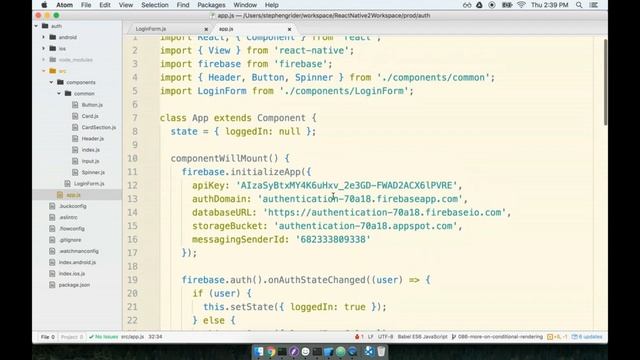Click the editor vertical scrollbar
This screenshot has height=360, width=640.
coord(605,82)
